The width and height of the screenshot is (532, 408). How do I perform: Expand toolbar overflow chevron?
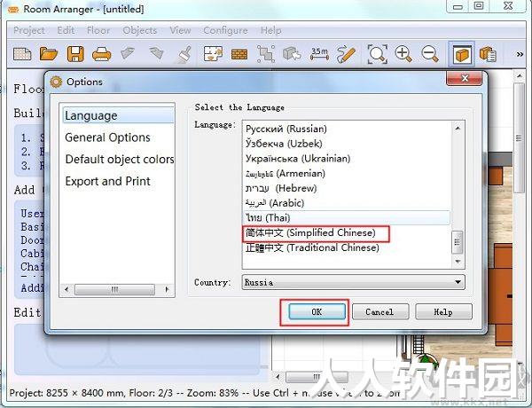[520, 54]
